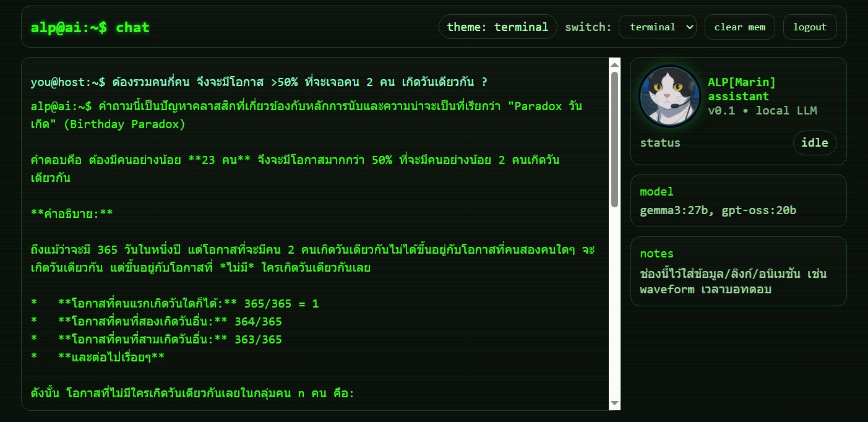This screenshot has height=422, width=868.
Task: Open the theme switch dropdown
Action: 657,27
